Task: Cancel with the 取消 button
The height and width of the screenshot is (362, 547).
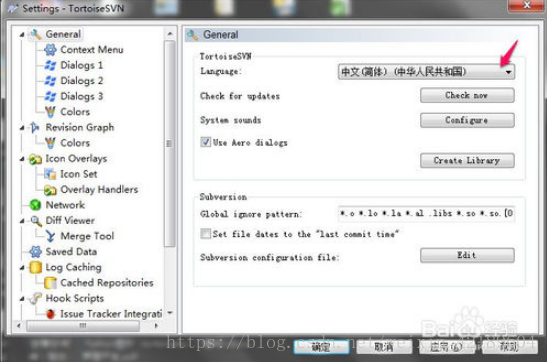Action: pyautogui.click(x=384, y=347)
